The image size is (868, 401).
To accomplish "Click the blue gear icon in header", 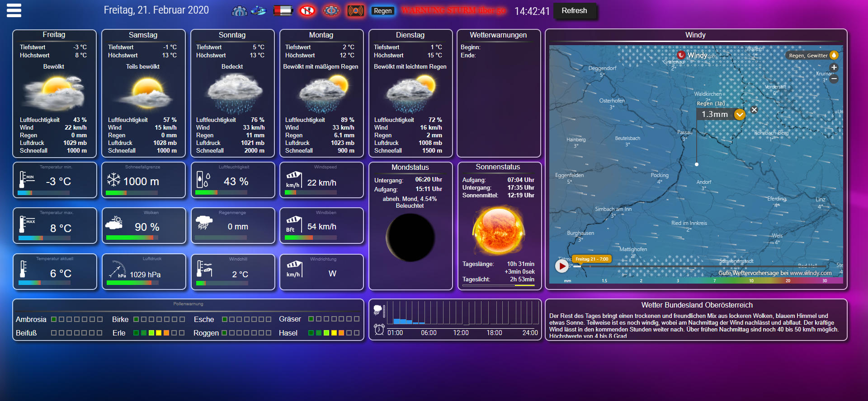I will [239, 11].
